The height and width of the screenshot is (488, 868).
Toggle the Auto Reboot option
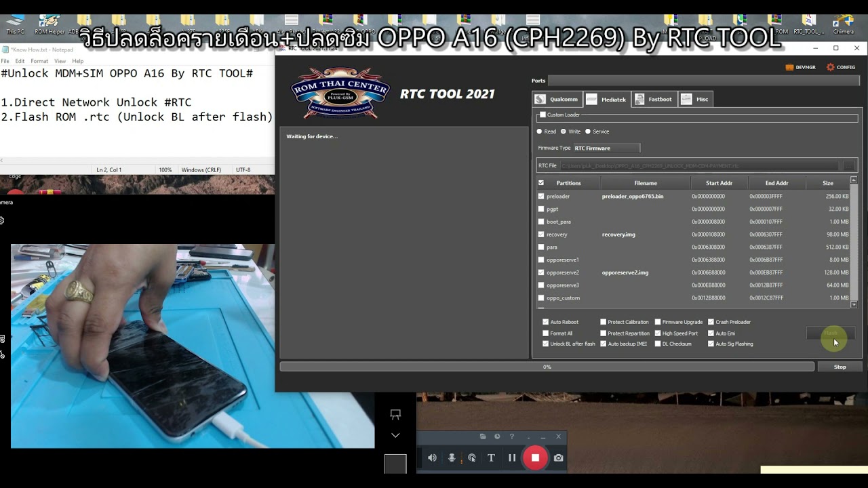click(546, 322)
